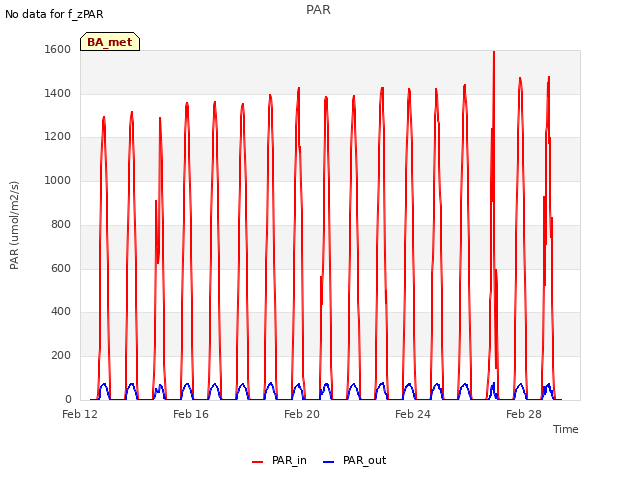Screen dimensions: 640x480
Task: Click the 800 y-axis tick label
Action: (61, 224)
